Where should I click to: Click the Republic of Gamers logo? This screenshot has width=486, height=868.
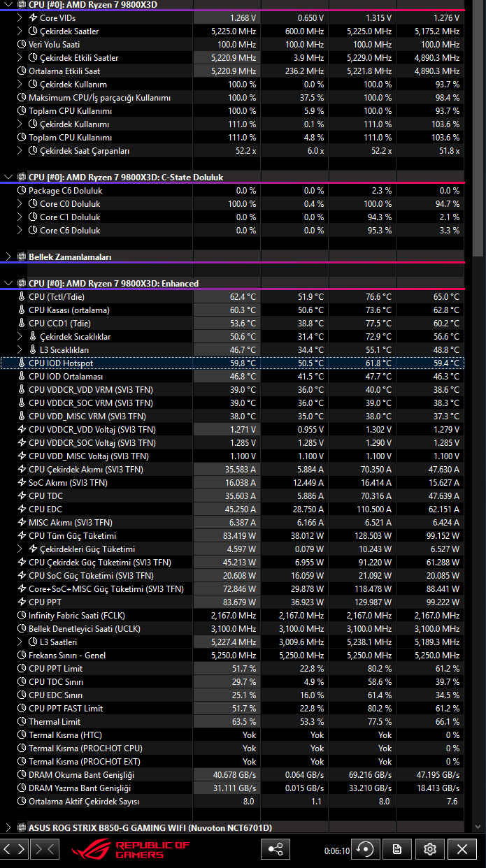tap(131, 849)
